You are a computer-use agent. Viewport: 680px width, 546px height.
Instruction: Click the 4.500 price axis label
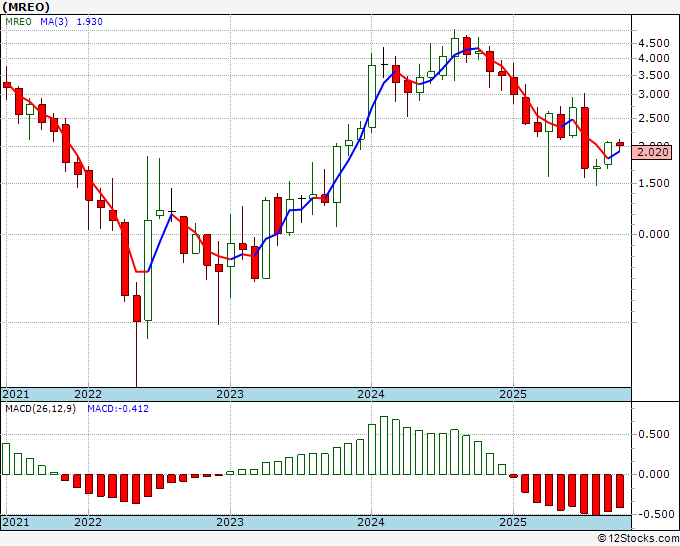pyautogui.click(x=654, y=43)
